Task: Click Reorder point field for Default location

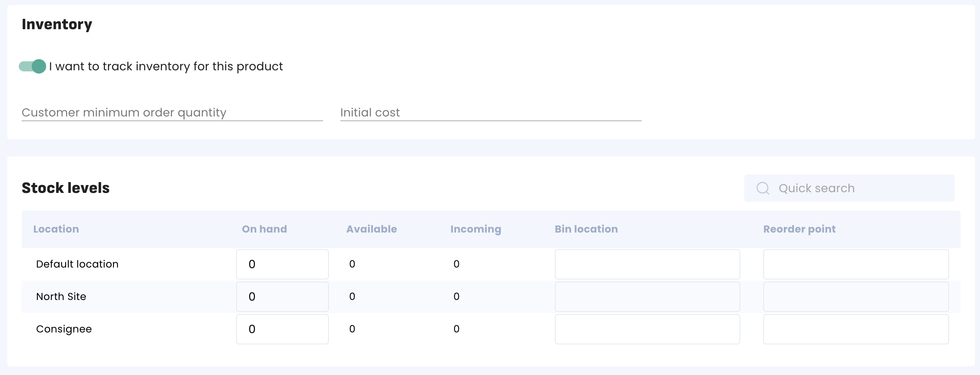Action: (856, 264)
